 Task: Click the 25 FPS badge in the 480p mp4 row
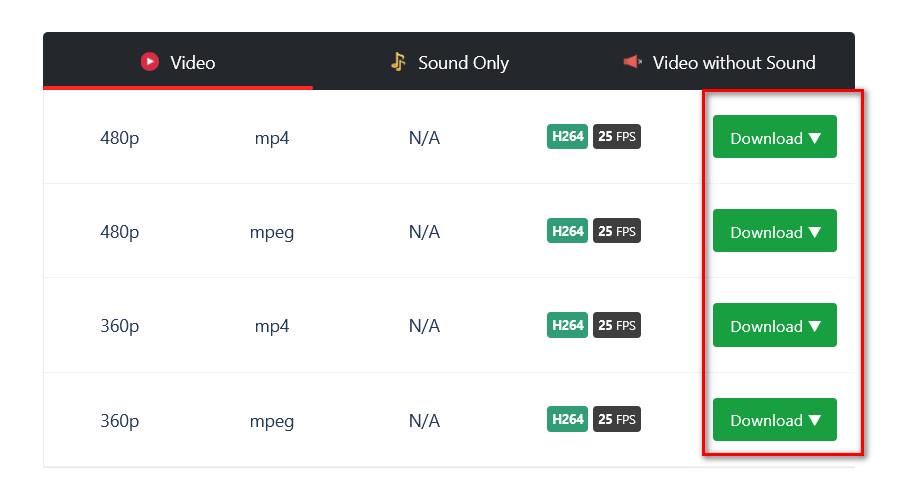(617, 136)
